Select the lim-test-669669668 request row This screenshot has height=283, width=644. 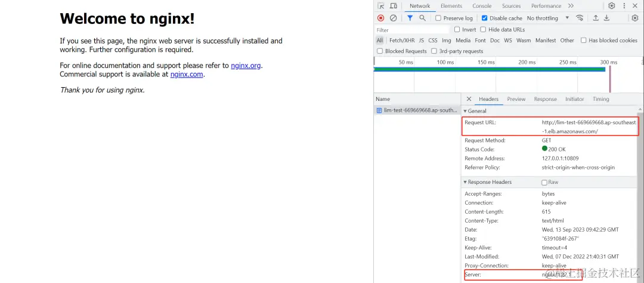pyautogui.click(x=417, y=110)
